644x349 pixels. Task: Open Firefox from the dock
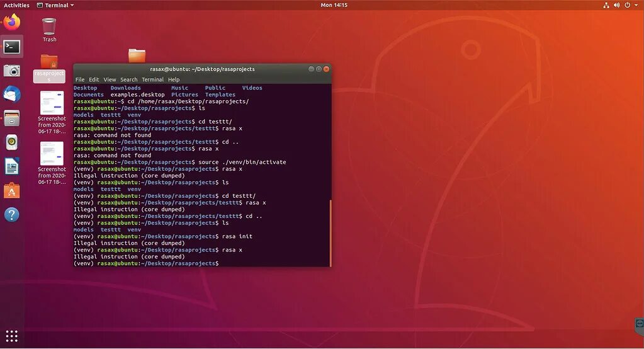point(12,22)
